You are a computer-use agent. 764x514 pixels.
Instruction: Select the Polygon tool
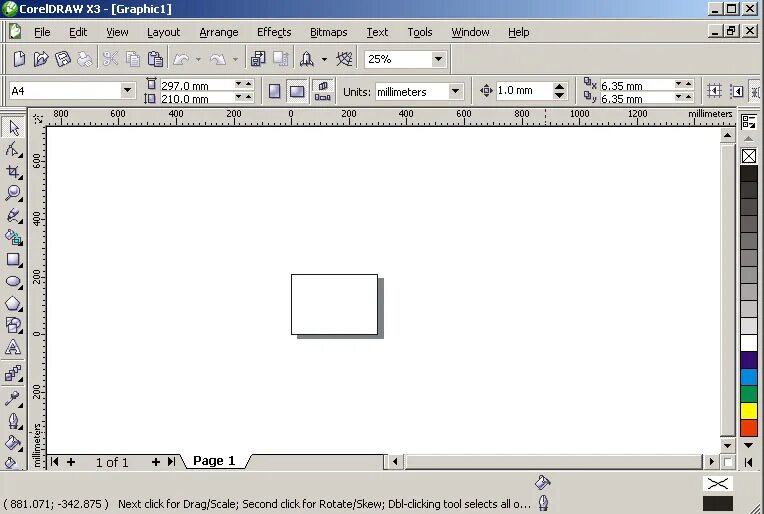pos(13,303)
